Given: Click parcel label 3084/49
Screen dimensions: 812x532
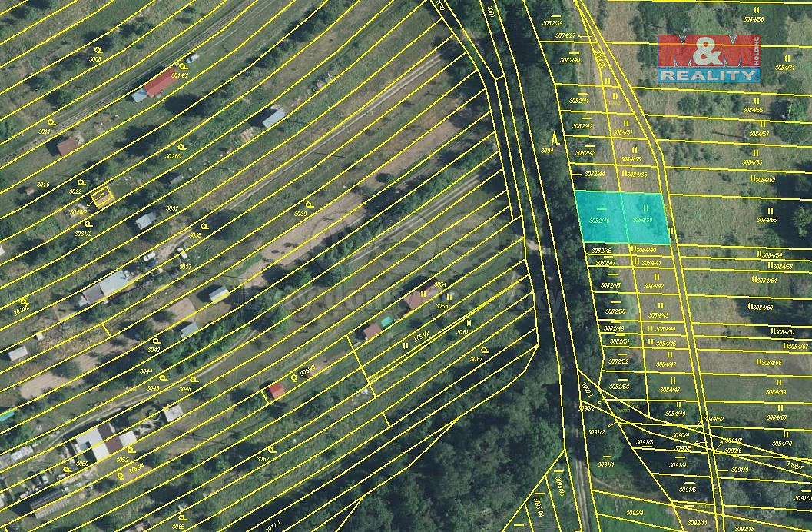Looking at the screenshot, I should [x=675, y=414].
